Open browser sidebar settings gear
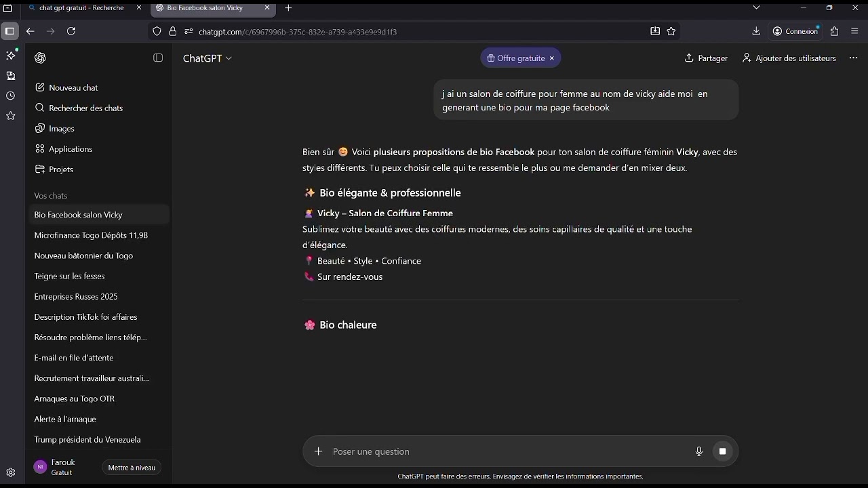Screen dimensions: 868x488 11,472
